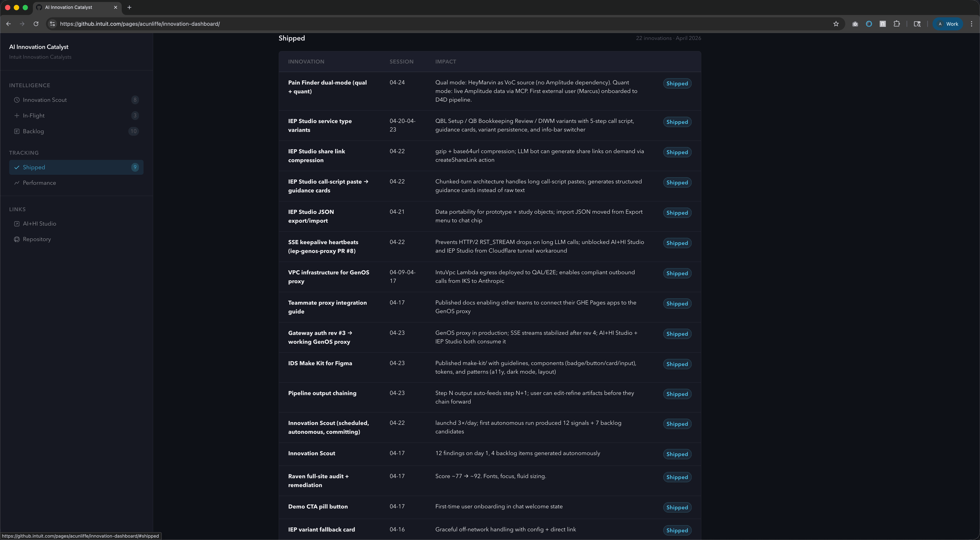Click 'IEP variant fallback card' title
980x540 pixels.
322,529
